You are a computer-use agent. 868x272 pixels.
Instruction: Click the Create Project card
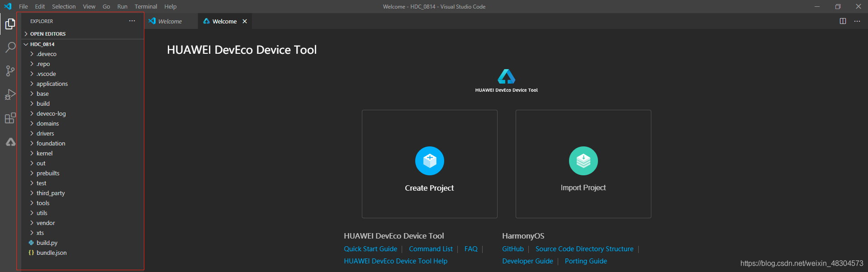[x=429, y=164]
